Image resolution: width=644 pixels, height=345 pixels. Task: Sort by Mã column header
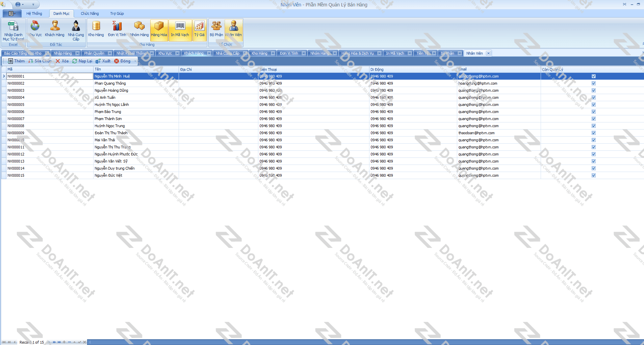click(50, 69)
